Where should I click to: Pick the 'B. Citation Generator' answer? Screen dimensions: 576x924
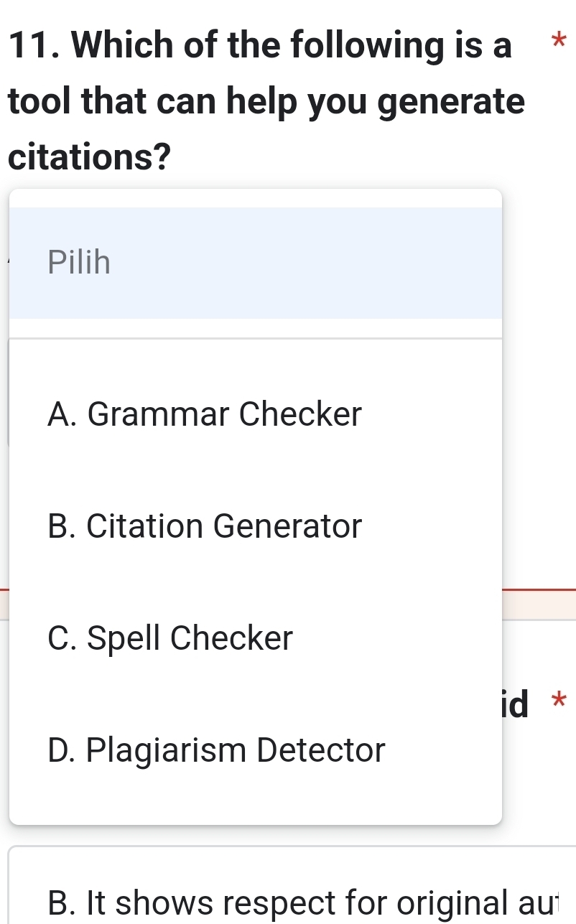[x=205, y=526]
